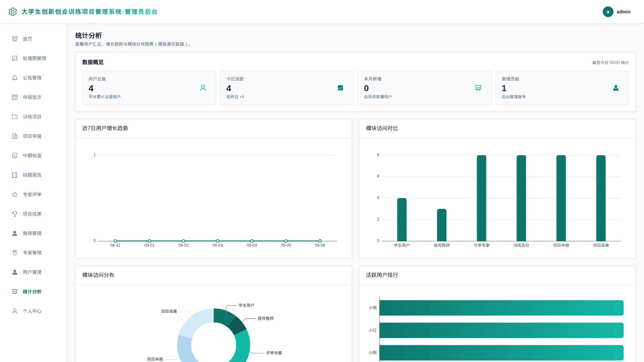Click the 小红 ranking bar
The width and height of the screenshot is (644, 362).
(x=501, y=330)
